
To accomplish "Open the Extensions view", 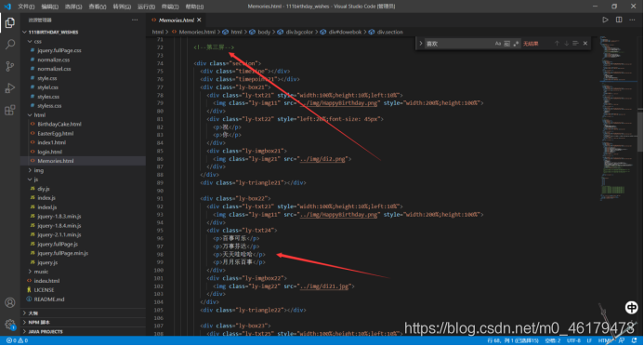I will point(10,110).
